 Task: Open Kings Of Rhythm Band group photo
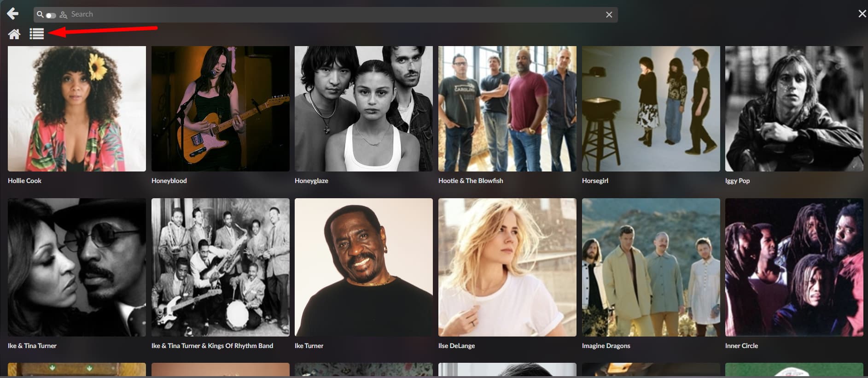[221, 267]
